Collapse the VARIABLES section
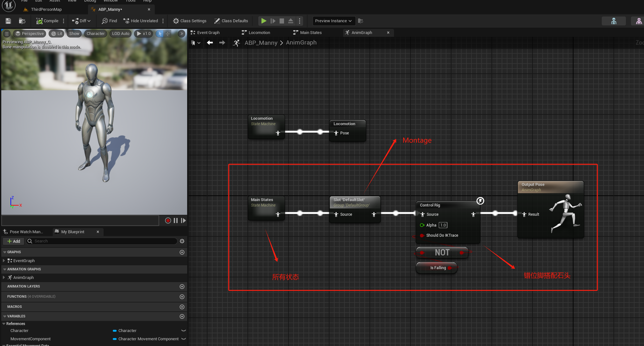644x346 pixels. coord(4,316)
